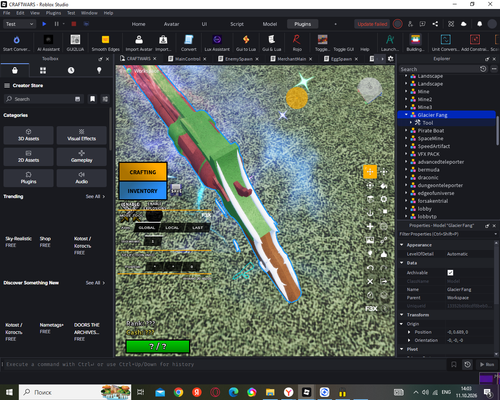The image size is (500, 400).
Task: Click the green health bar
Action: coord(158,346)
